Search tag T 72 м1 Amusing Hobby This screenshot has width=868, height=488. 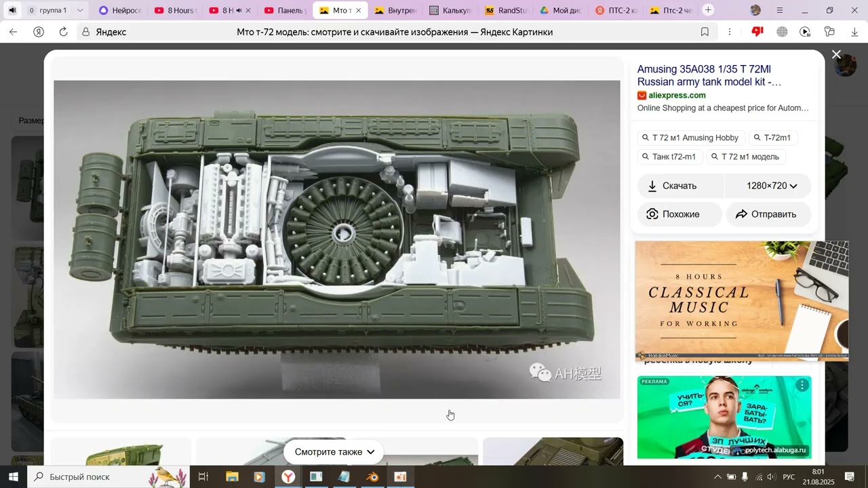click(x=692, y=138)
